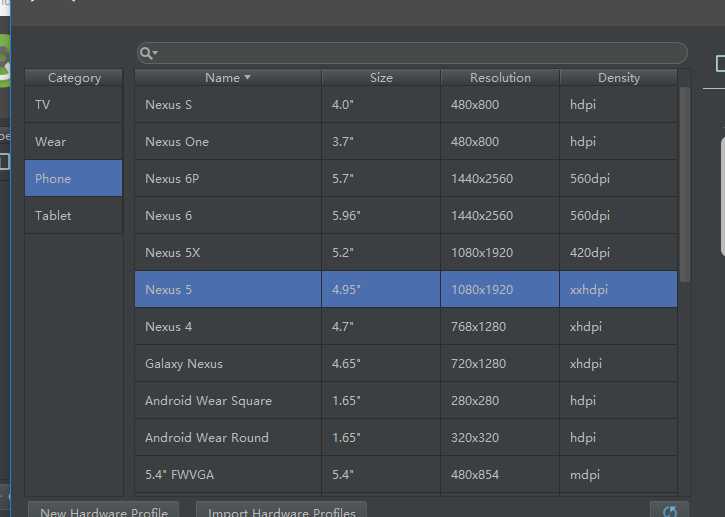Image resolution: width=725 pixels, height=517 pixels.
Task: Select the TV category
Action: coord(74,105)
